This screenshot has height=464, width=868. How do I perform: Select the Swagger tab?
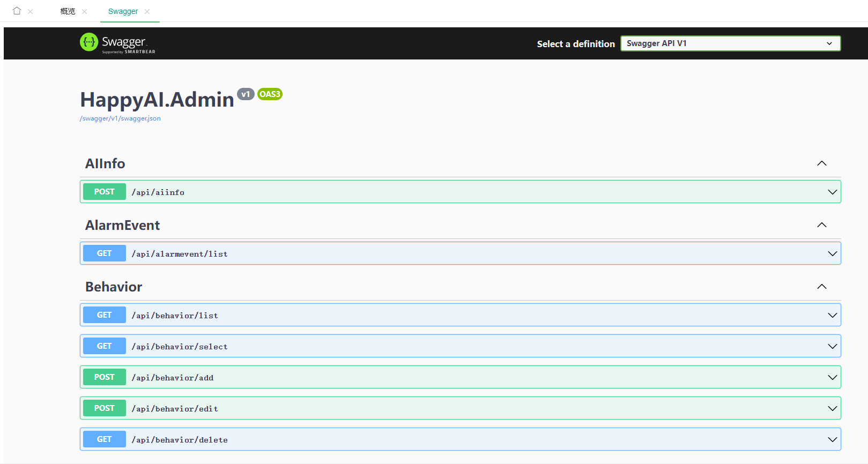pos(123,11)
